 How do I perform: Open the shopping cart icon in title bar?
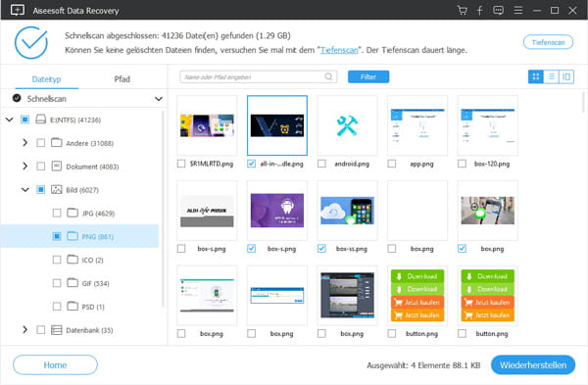click(x=462, y=10)
